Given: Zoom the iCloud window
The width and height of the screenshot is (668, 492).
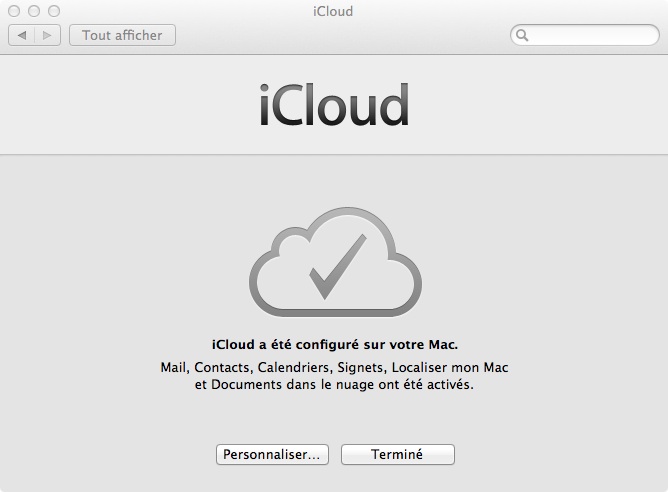Looking at the screenshot, I should [x=54, y=11].
